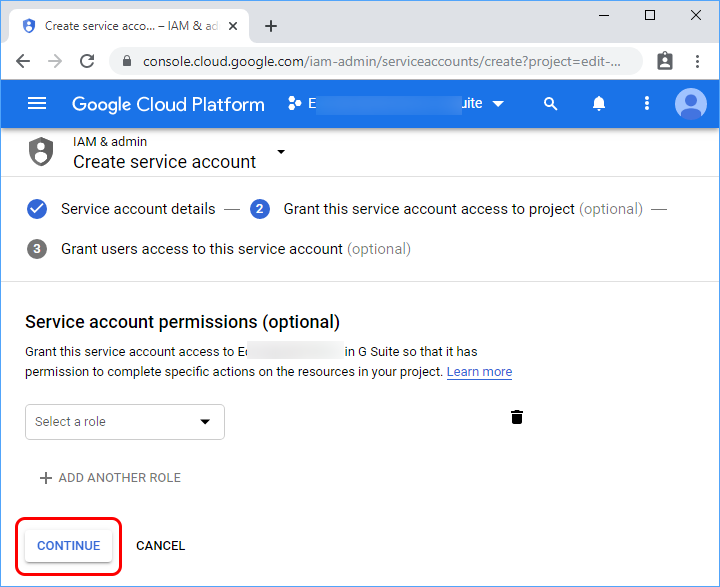Viewport: 720px width, 587px height.
Task: Expand the Select a role dropdown
Action: (125, 422)
